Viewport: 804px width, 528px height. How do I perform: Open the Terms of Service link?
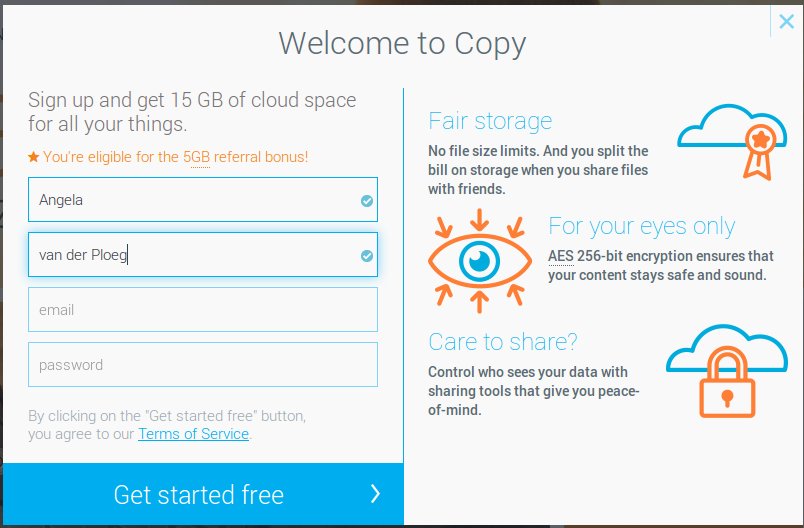click(x=193, y=434)
